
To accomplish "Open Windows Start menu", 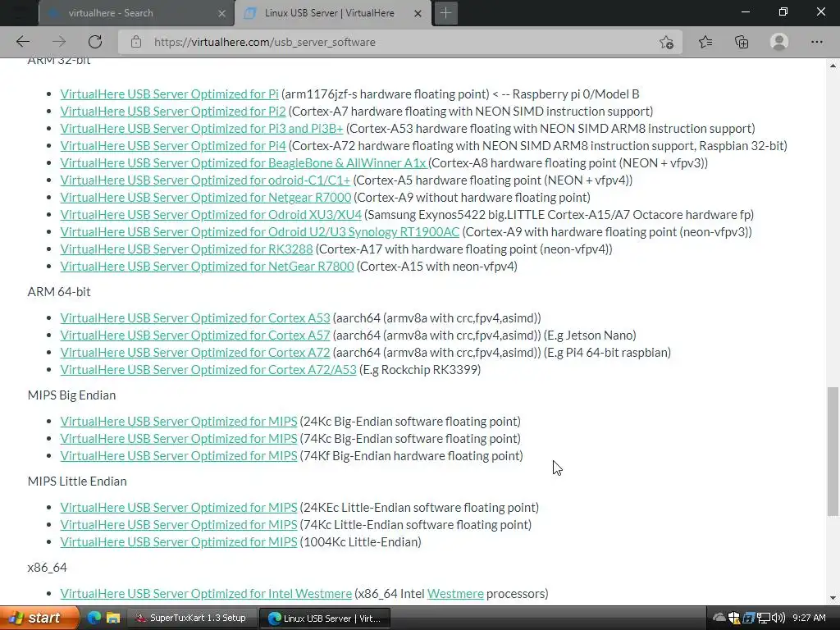I will tap(39, 618).
